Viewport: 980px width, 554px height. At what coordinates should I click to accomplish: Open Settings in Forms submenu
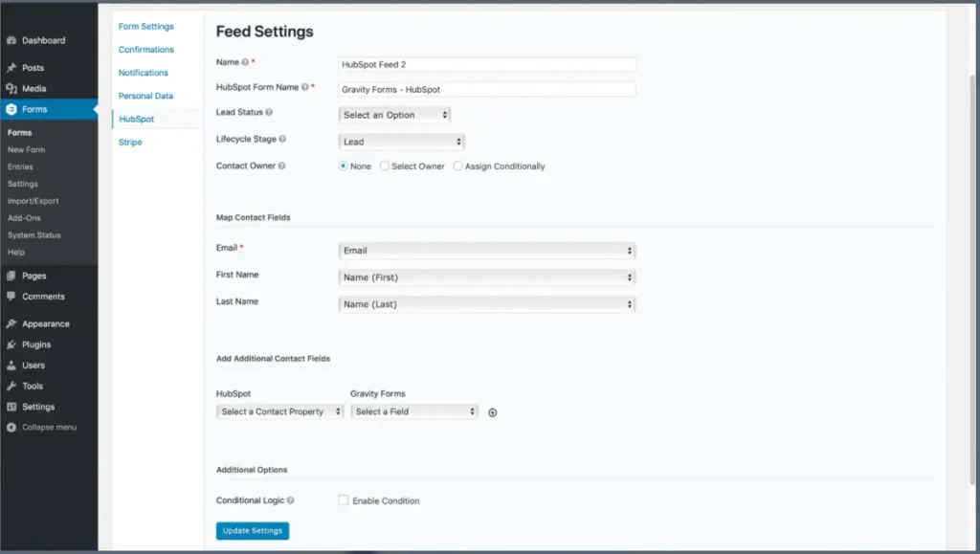click(23, 184)
